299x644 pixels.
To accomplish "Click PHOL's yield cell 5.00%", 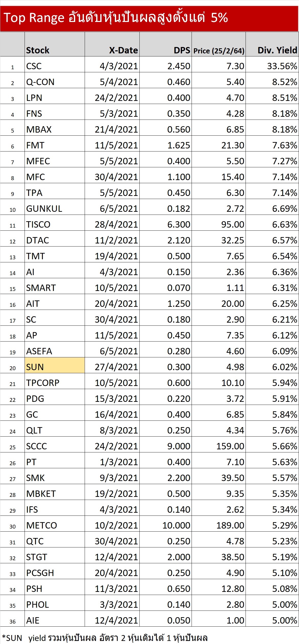I will [272, 603].
